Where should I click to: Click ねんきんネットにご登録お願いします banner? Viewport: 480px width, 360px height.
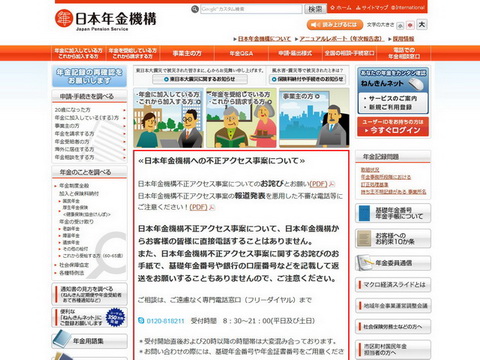[x=89, y=317]
